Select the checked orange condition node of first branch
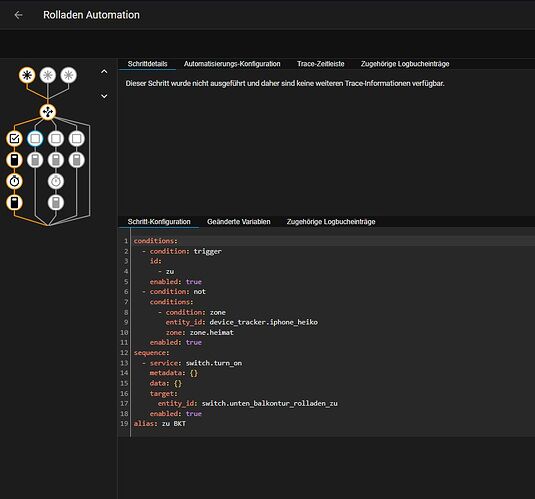The image size is (535, 499). point(14,139)
